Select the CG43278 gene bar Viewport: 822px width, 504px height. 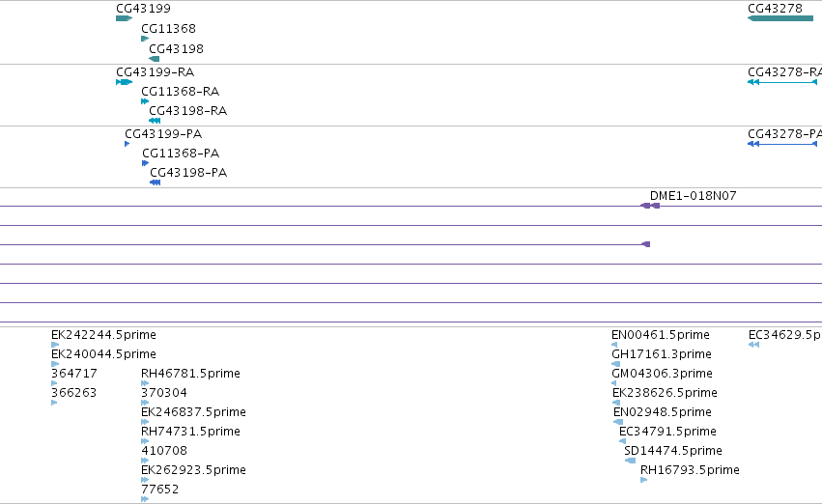pyautogui.click(x=780, y=18)
